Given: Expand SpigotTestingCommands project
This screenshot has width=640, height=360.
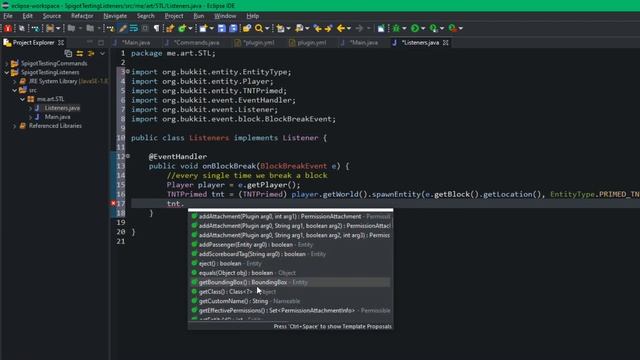Looking at the screenshot, I should coord(7,64).
